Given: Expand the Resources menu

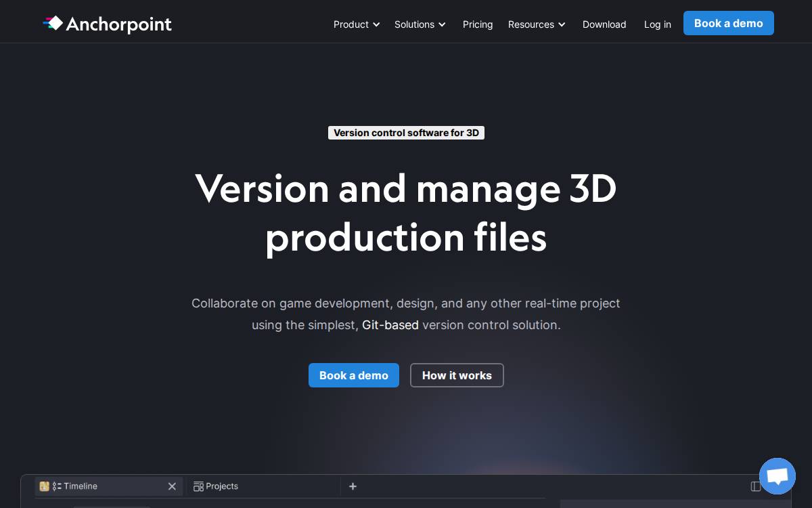Looking at the screenshot, I should pyautogui.click(x=537, y=24).
